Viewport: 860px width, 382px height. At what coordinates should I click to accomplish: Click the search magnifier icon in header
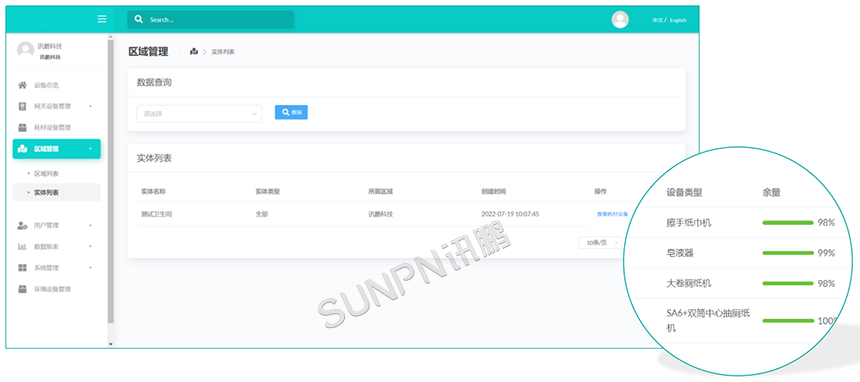[x=139, y=19]
